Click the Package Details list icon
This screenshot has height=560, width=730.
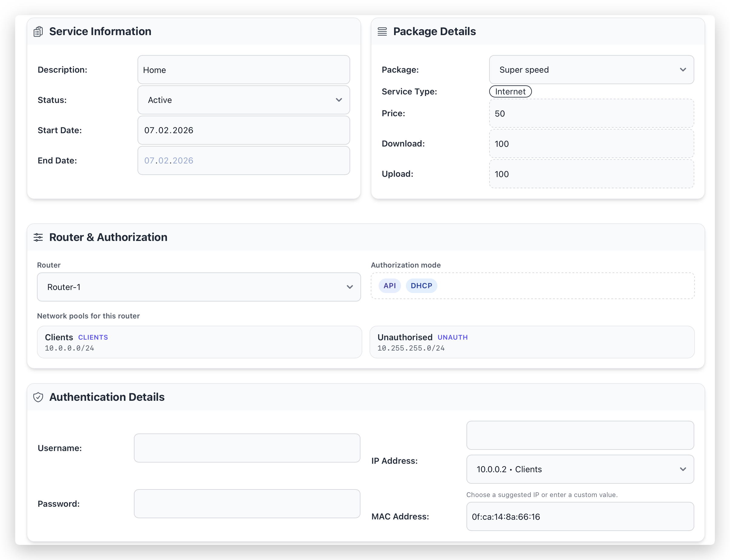[x=382, y=32]
